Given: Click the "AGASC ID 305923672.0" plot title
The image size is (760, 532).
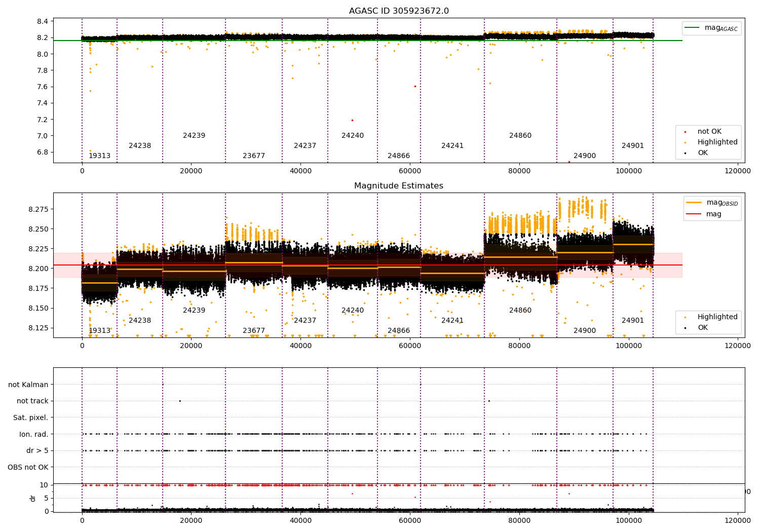Looking at the screenshot, I should 399,11.
